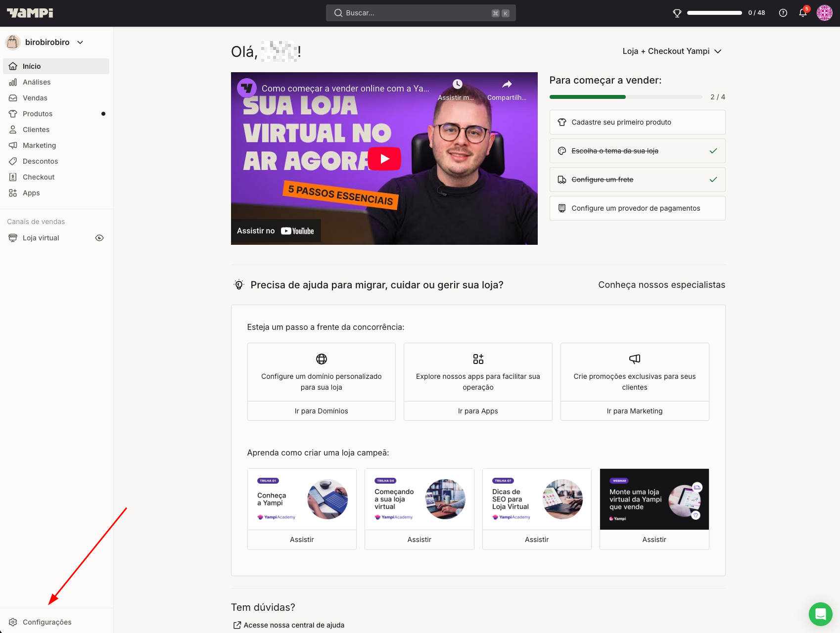Image resolution: width=840 pixels, height=633 pixels.
Task: Go to Clientes in sidebar
Action: click(56, 130)
